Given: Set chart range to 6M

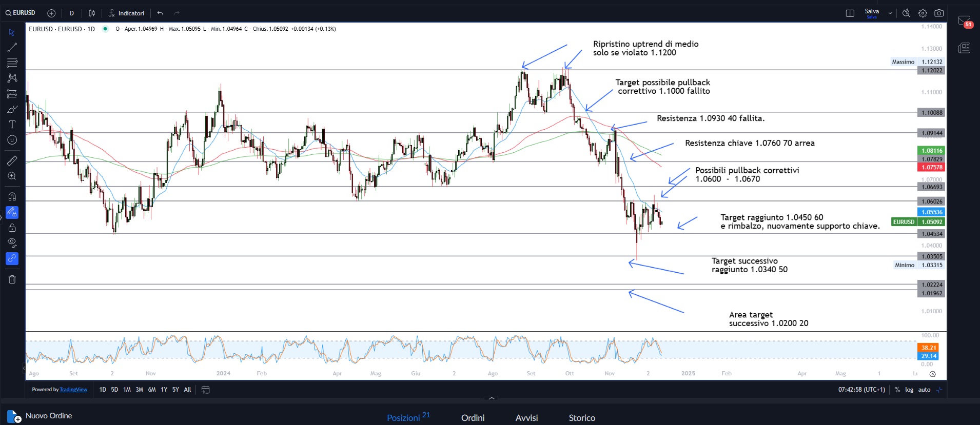Looking at the screenshot, I should tap(152, 390).
